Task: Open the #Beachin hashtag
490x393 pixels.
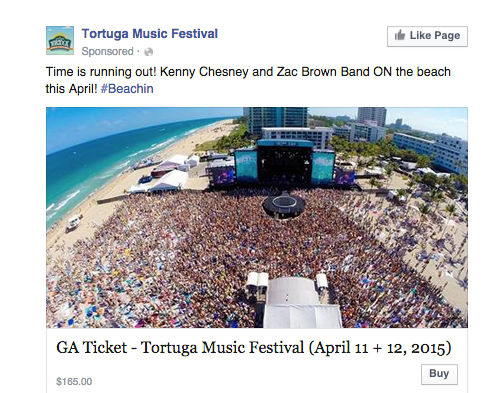Action: [x=127, y=89]
